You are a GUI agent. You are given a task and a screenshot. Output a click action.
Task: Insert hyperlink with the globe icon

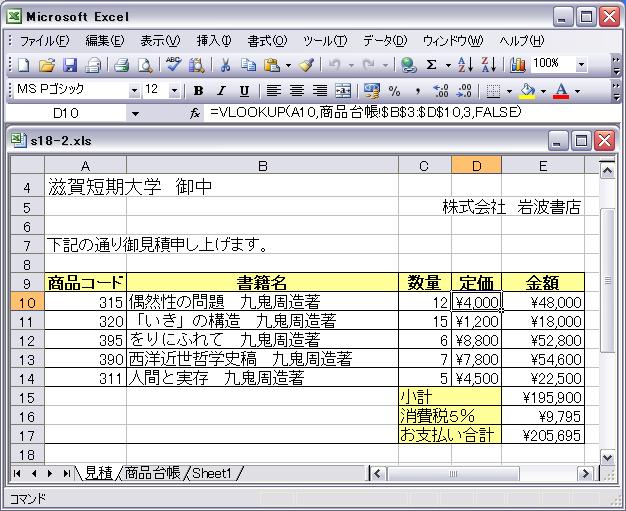coord(408,65)
